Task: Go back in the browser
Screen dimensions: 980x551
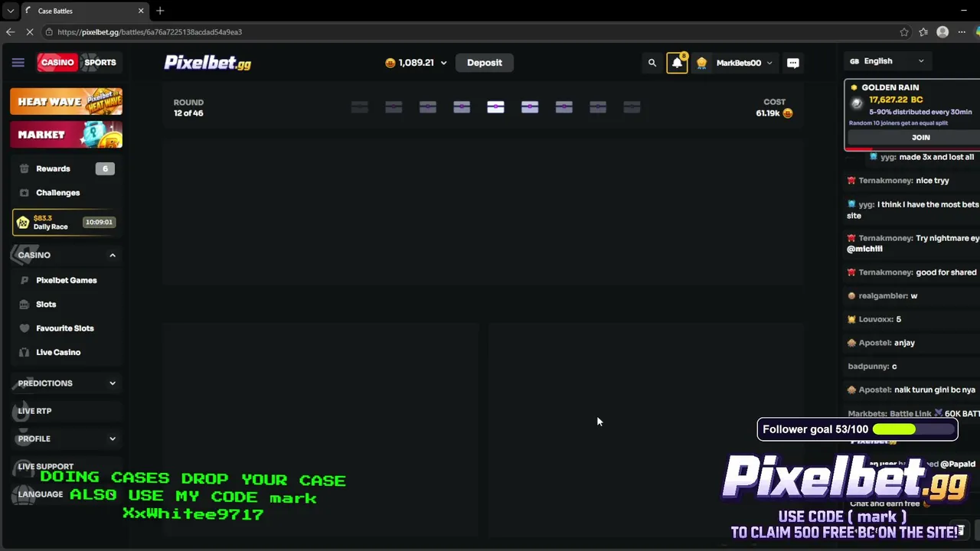Action: point(10,32)
